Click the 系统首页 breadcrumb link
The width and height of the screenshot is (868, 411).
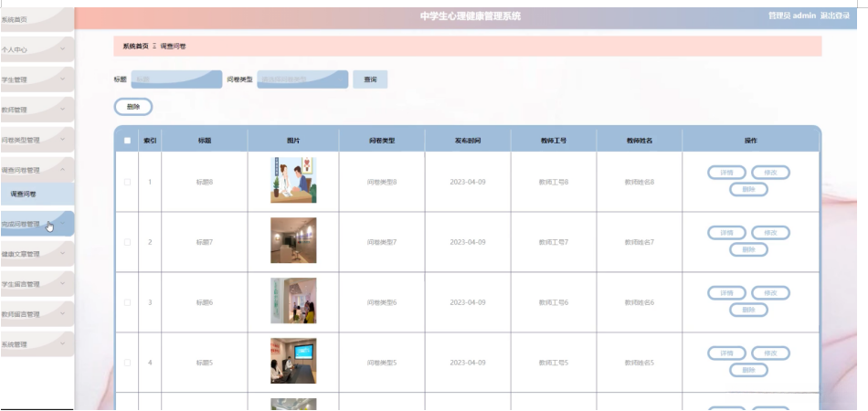point(135,47)
